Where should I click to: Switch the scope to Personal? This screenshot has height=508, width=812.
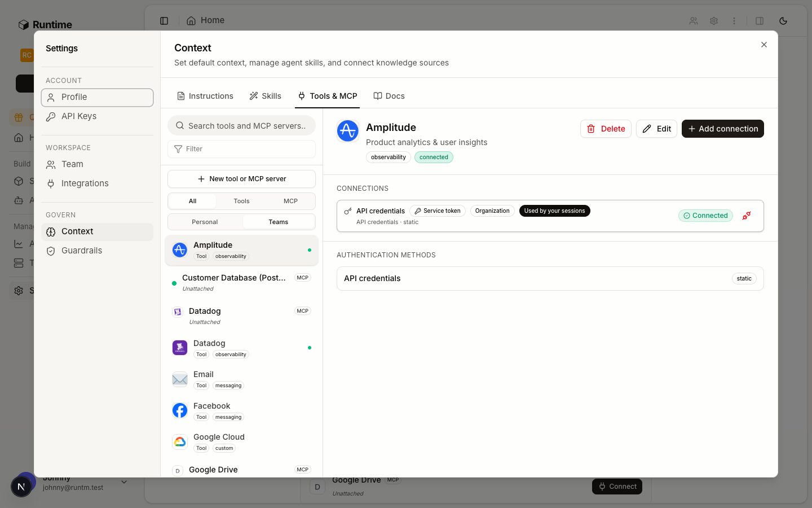205,222
